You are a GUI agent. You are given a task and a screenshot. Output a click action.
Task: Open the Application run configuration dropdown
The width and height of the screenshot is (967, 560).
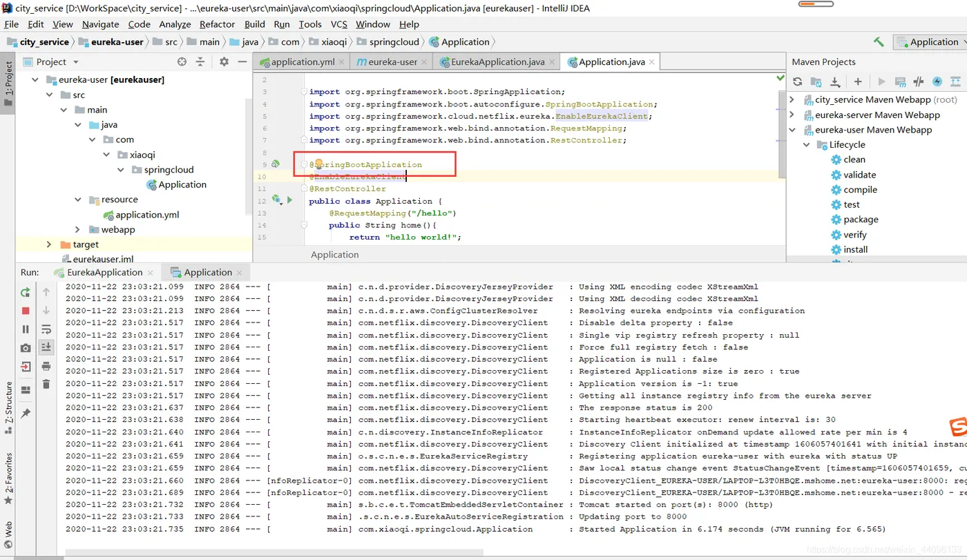(930, 42)
